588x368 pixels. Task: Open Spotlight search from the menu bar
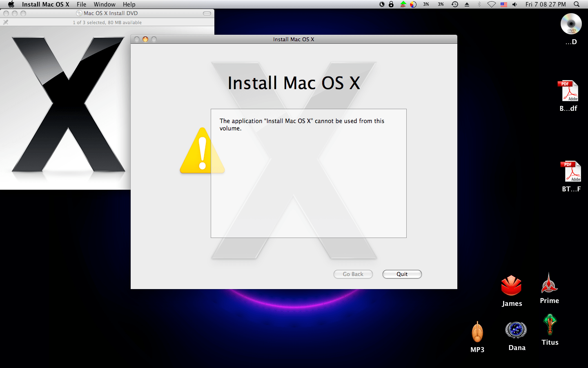coord(576,4)
